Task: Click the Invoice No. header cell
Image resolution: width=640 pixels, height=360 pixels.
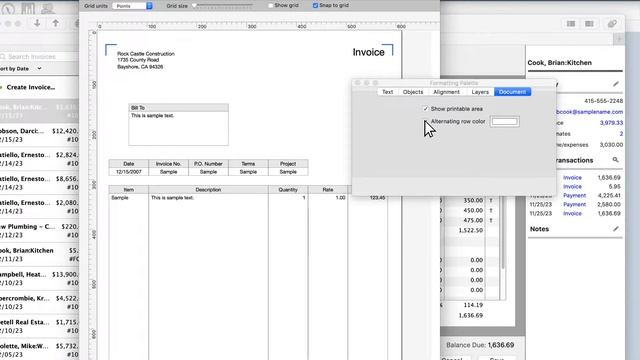Action: [x=169, y=164]
